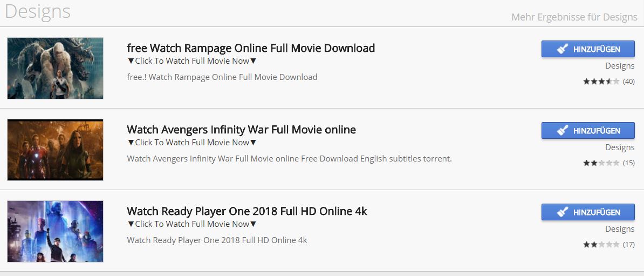Open the free Watch Rampage Online title
644x276 pixels.
[251, 48]
